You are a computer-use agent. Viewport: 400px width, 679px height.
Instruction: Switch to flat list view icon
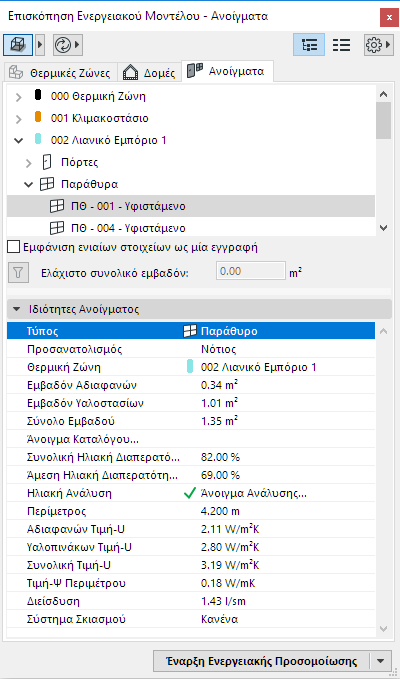[x=342, y=45]
